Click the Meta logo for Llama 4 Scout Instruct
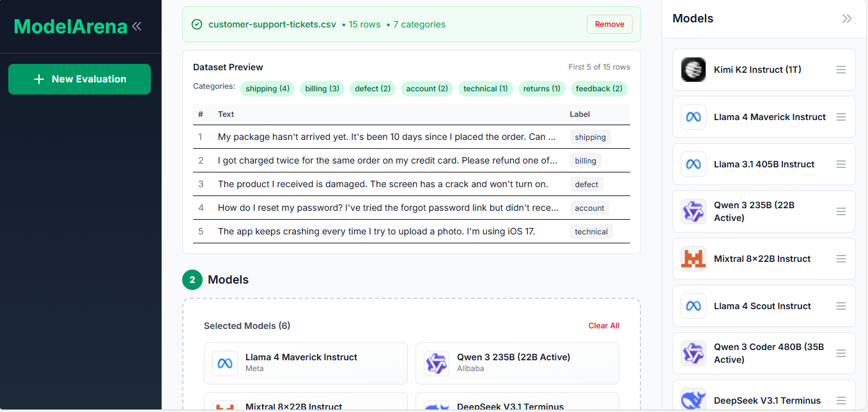 point(694,306)
